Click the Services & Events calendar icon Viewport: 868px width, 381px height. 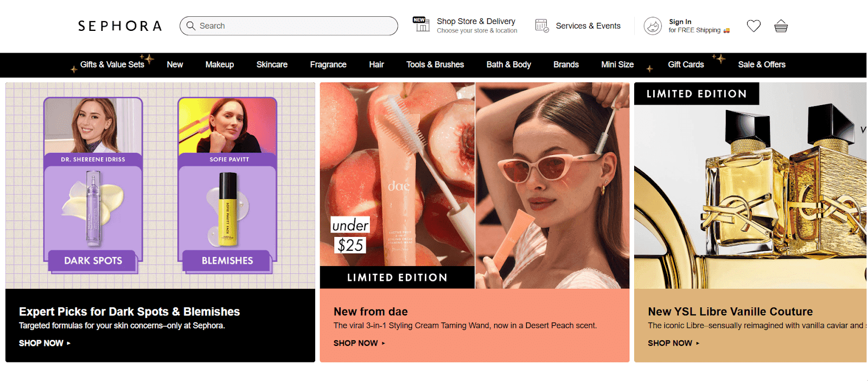click(542, 25)
